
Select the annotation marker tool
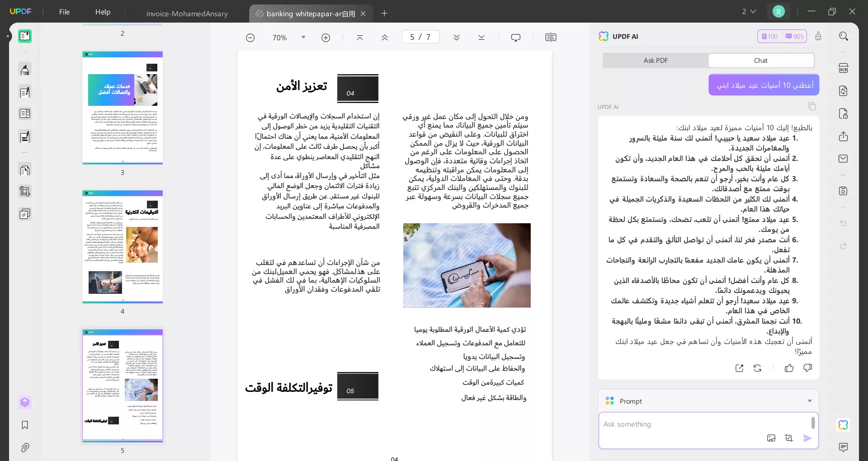click(x=25, y=70)
